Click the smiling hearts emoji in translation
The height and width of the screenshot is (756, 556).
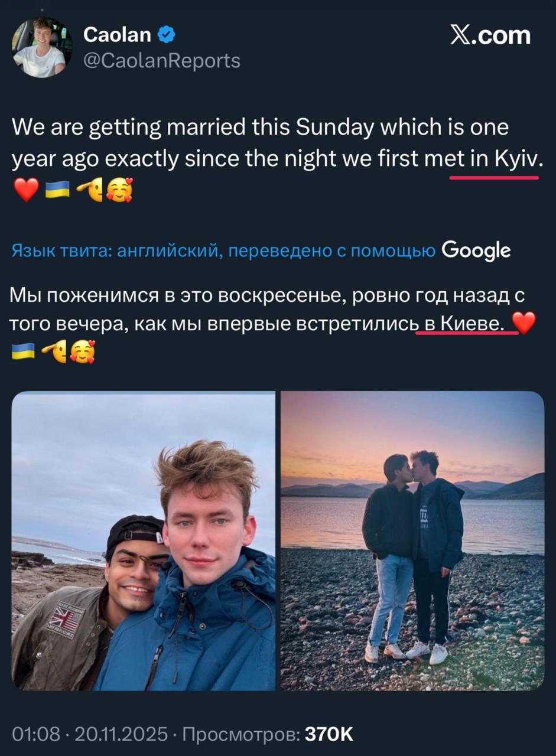(x=82, y=353)
